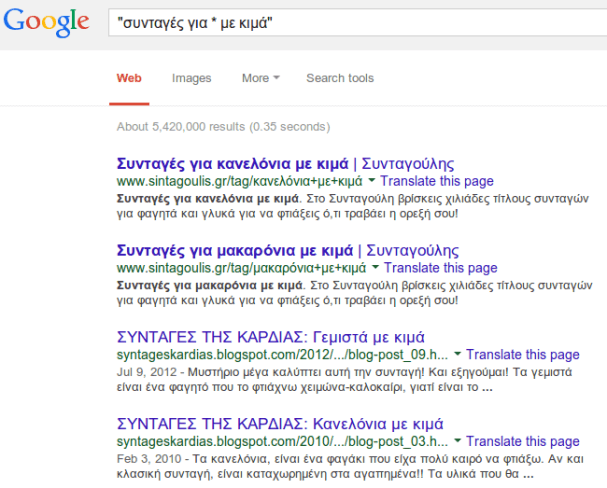Click URL syntageskardias.blogspot.com/2010/.../blog-post_03.h...
This screenshot has width=607, height=488.
tap(283, 441)
